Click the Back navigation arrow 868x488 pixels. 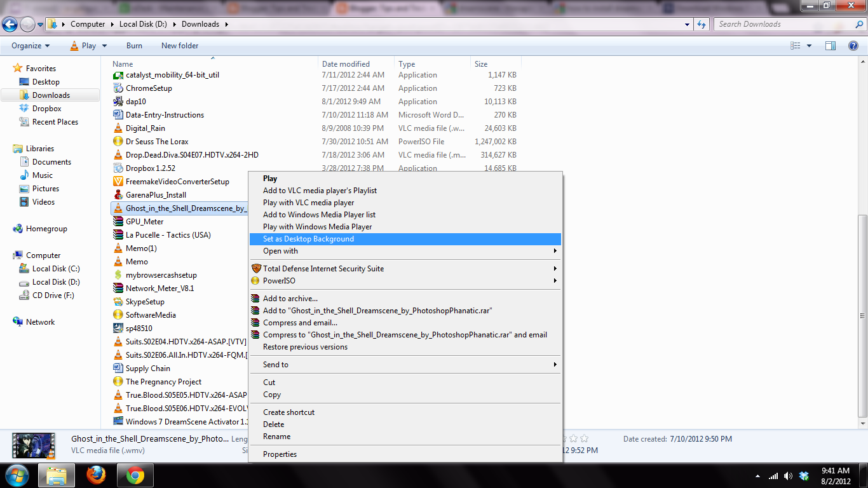[x=10, y=24]
